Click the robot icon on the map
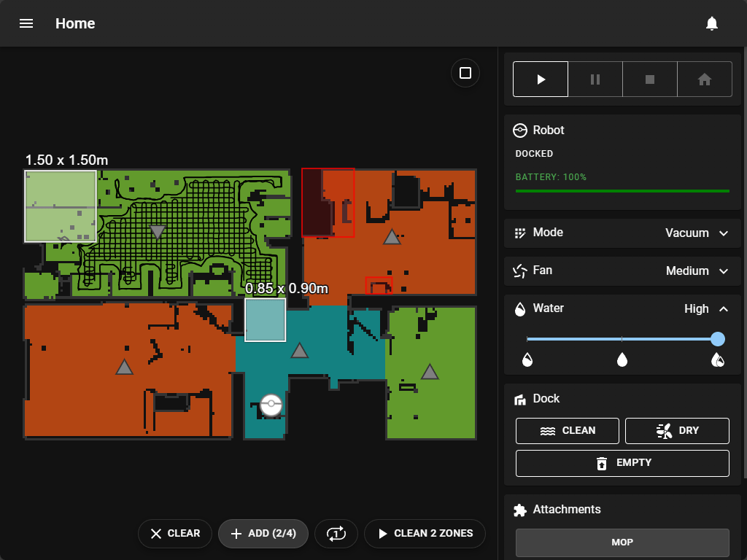This screenshot has height=560, width=747. (271, 404)
